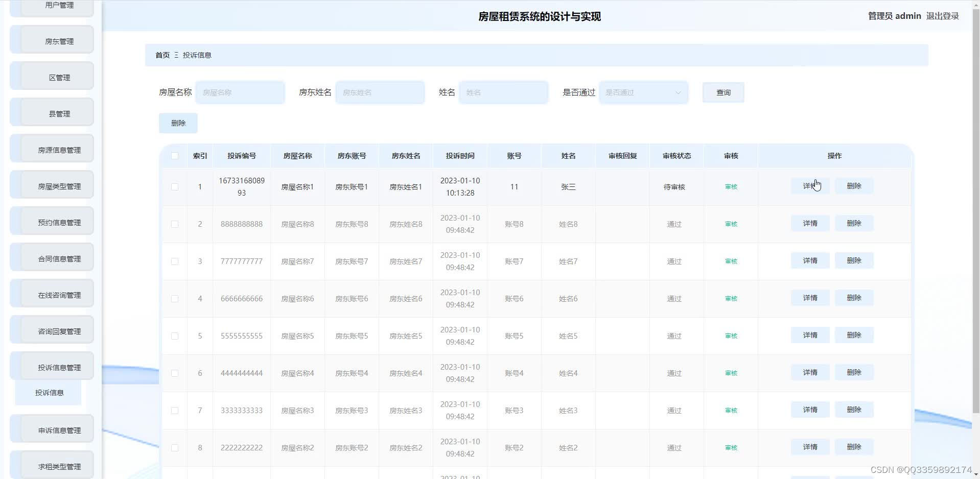Tick checkbox for row 2222222222
Screen dimensions: 980x479
pyautogui.click(x=175, y=448)
